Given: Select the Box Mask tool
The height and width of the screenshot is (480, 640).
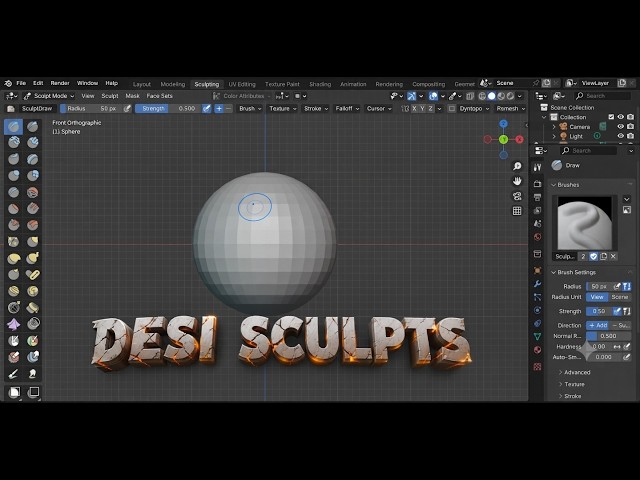Looking at the screenshot, I should coord(13,392).
